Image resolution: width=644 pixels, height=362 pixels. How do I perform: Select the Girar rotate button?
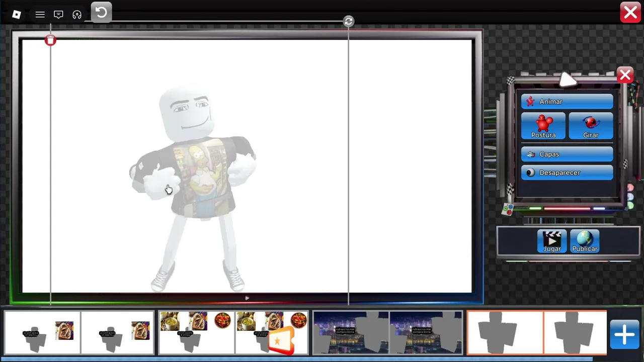[x=591, y=126]
